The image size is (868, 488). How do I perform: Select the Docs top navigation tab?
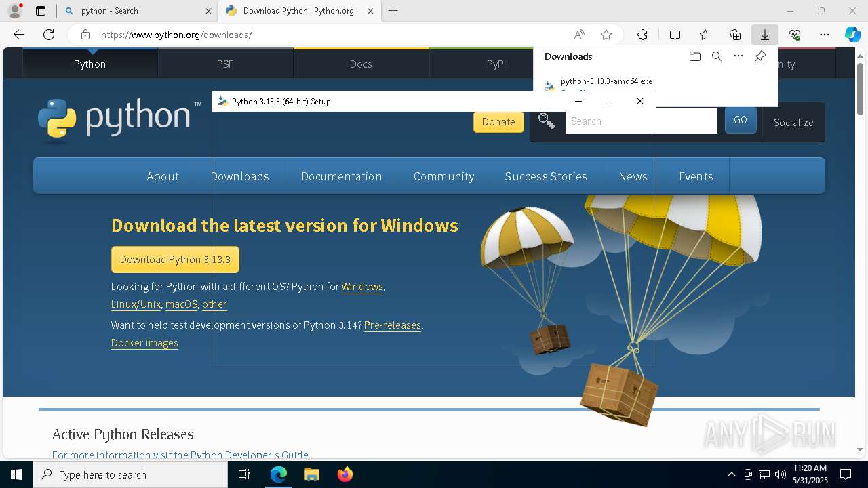click(361, 64)
